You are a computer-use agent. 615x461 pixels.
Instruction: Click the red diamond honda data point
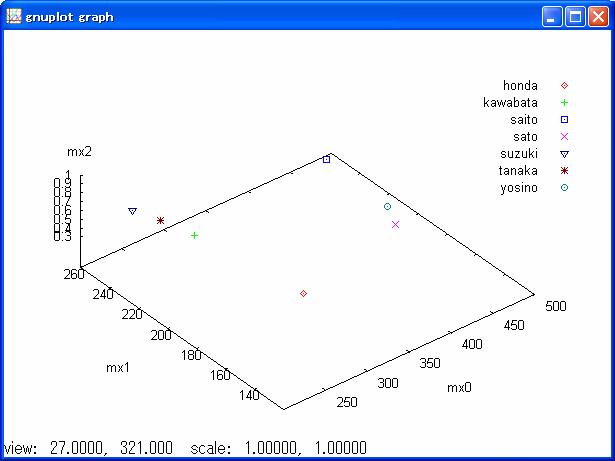click(303, 293)
